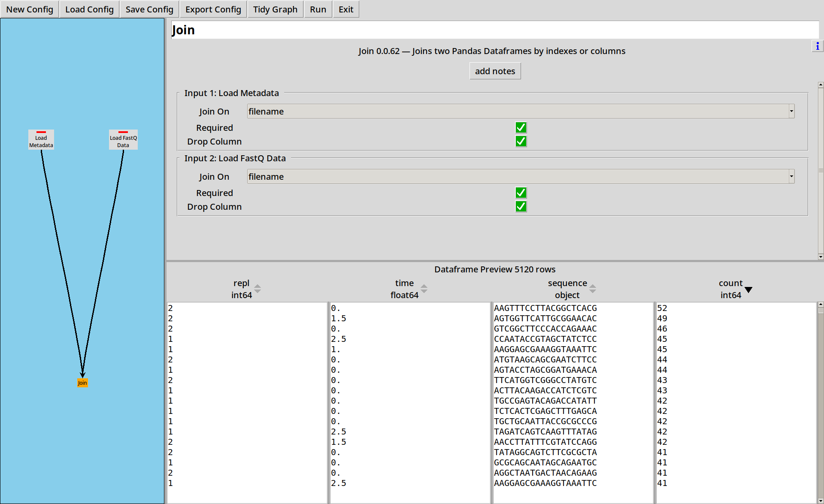This screenshot has width=824, height=504.
Task: Click dataframe preview scrollbar down arrow
Action: [x=821, y=501]
